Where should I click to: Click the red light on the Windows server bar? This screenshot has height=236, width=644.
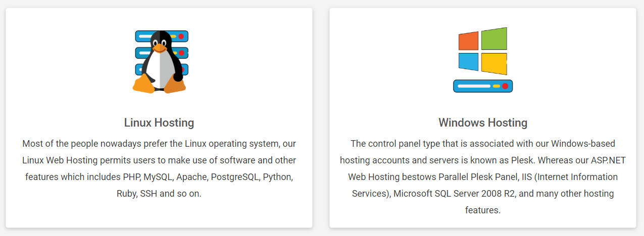tap(505, 86)
